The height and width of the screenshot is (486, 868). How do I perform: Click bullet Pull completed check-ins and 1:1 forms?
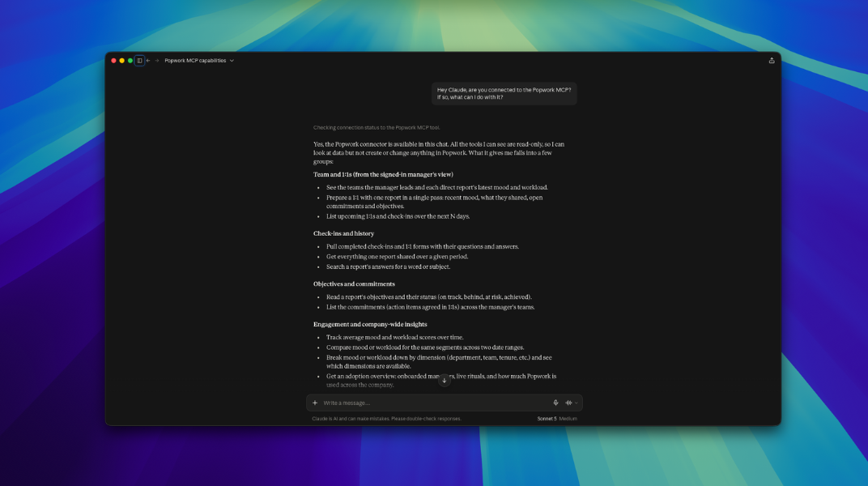click(423, 247)
